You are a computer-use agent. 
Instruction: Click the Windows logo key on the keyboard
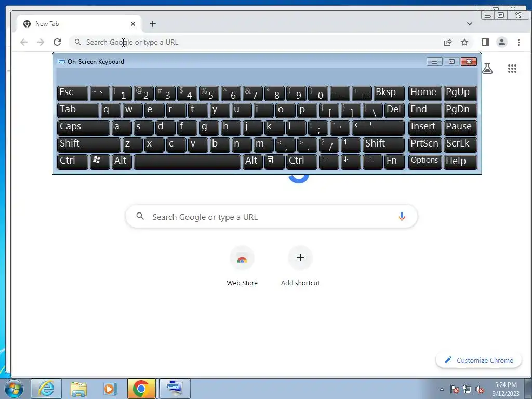100,162
